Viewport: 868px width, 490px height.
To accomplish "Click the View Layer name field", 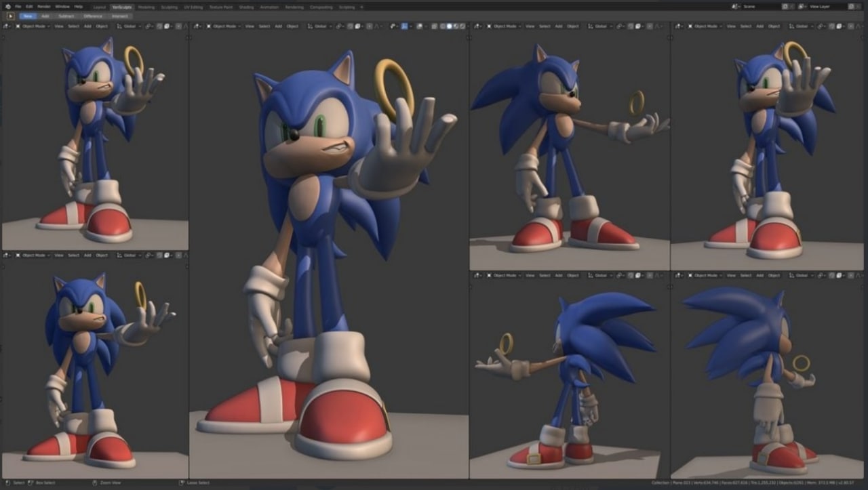I will click(827, 6).
